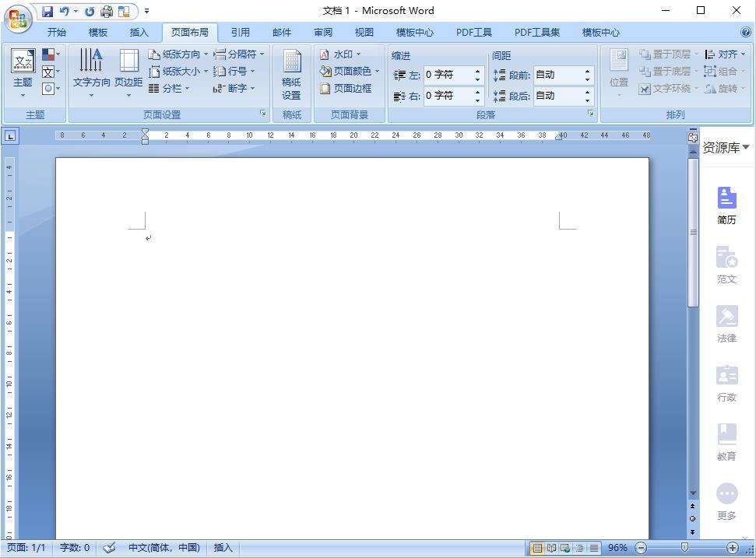Open the 段落 dialog launcher

tap(591, 114)
